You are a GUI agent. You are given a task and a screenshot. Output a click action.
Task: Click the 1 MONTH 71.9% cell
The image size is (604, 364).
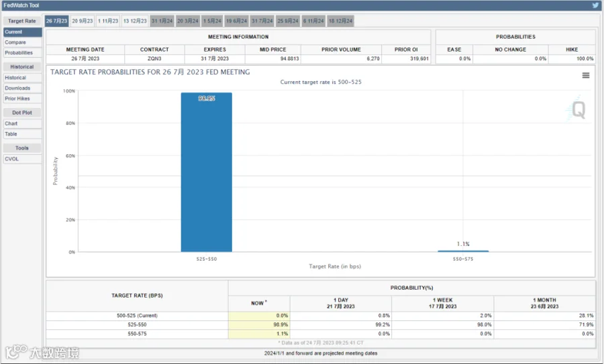point(545,324)
